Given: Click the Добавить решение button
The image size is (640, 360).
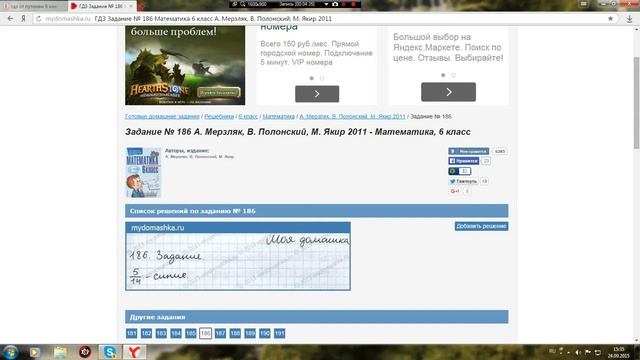Looking at the screenshot, I should click(481, 226).
